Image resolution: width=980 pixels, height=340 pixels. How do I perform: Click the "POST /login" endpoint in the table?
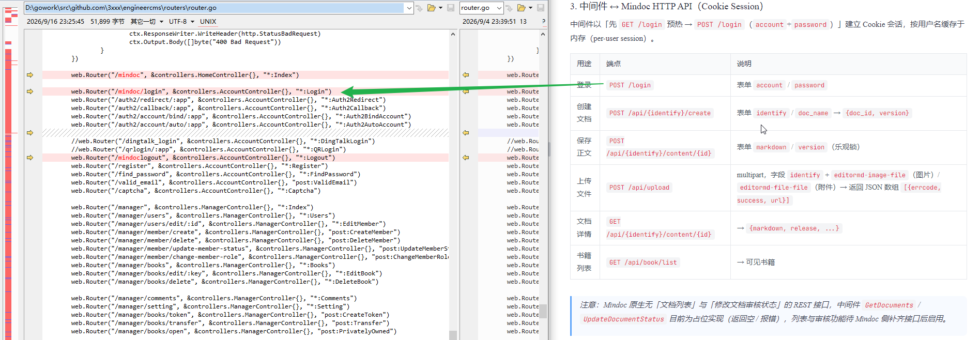(630, 85)
